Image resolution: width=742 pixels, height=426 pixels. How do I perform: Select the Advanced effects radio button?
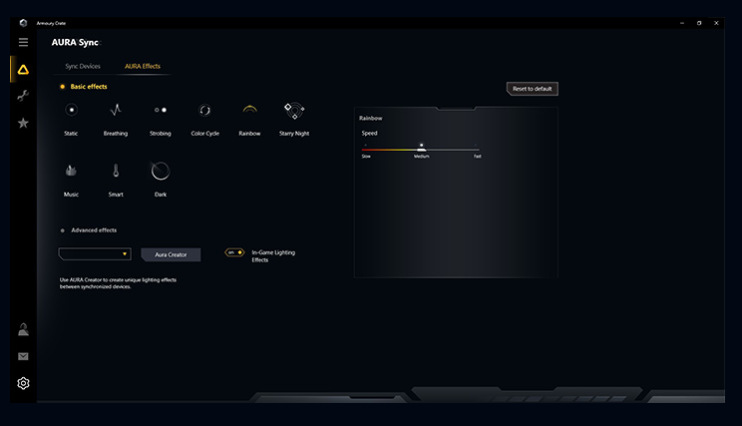62,231
